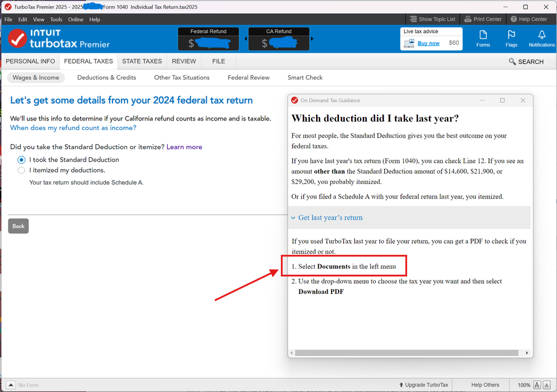The image size is (557, 392).
Task: Open the View menu
Action: [x=38, y=19]
